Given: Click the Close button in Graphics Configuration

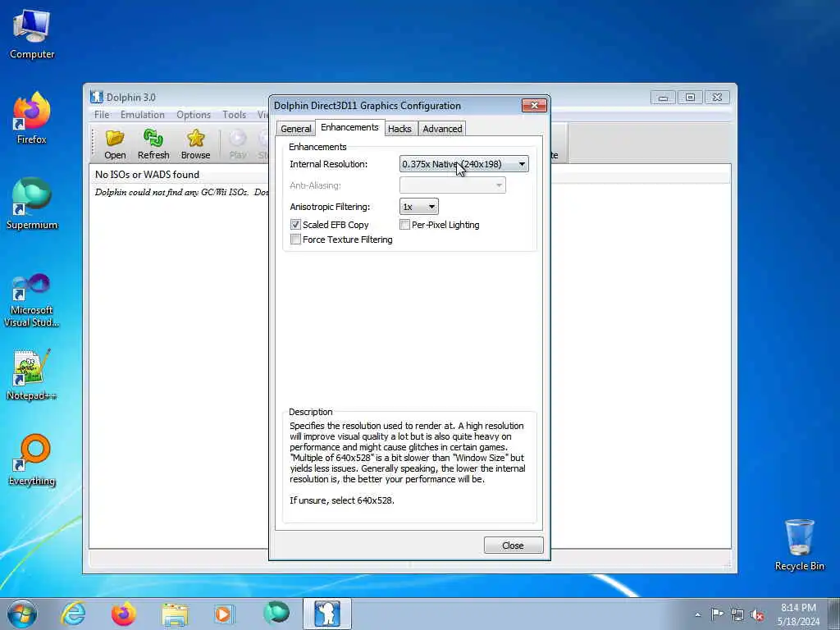Looking at the screenshot, I should click(x=514, y=546).
